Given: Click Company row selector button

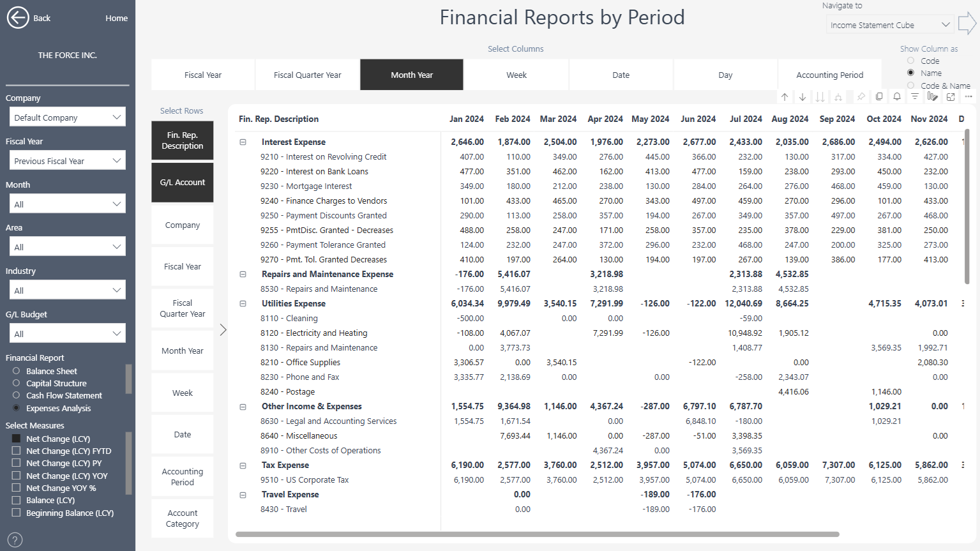Looking at the screenshot, I should tap(183, 225).
